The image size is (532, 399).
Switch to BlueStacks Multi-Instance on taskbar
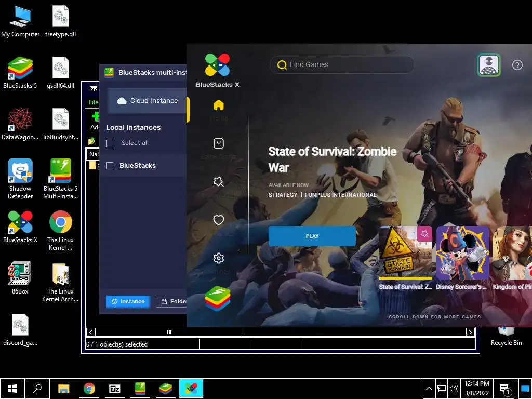[x=140, y=389]
